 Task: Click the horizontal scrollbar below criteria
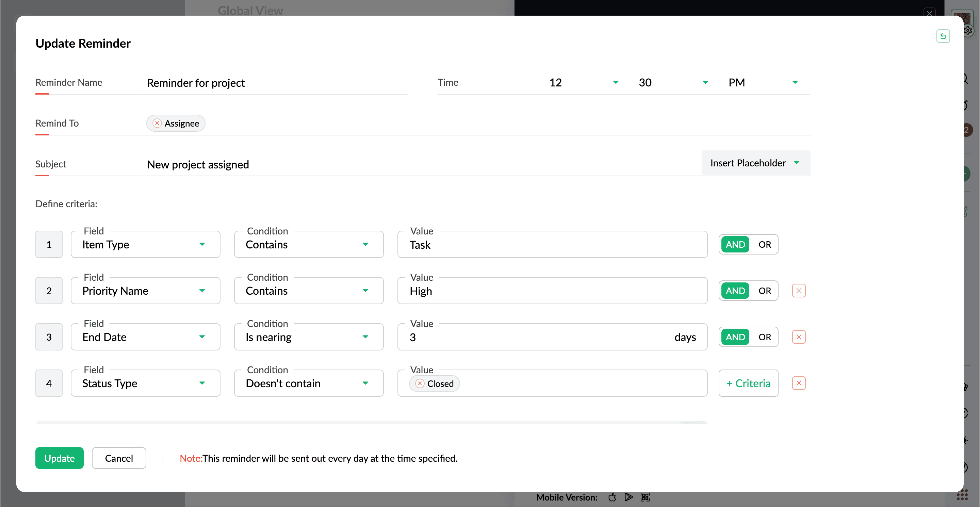click(x=371, y=423)
